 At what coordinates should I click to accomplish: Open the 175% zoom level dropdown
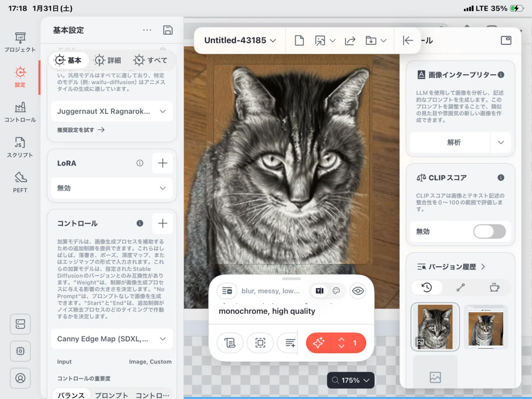pos(351,380)
